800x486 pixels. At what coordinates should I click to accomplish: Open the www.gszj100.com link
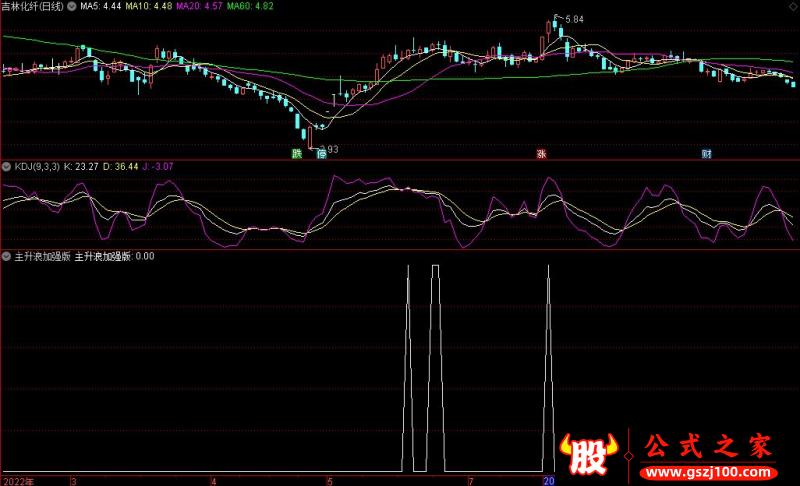(x=708, y=472)
